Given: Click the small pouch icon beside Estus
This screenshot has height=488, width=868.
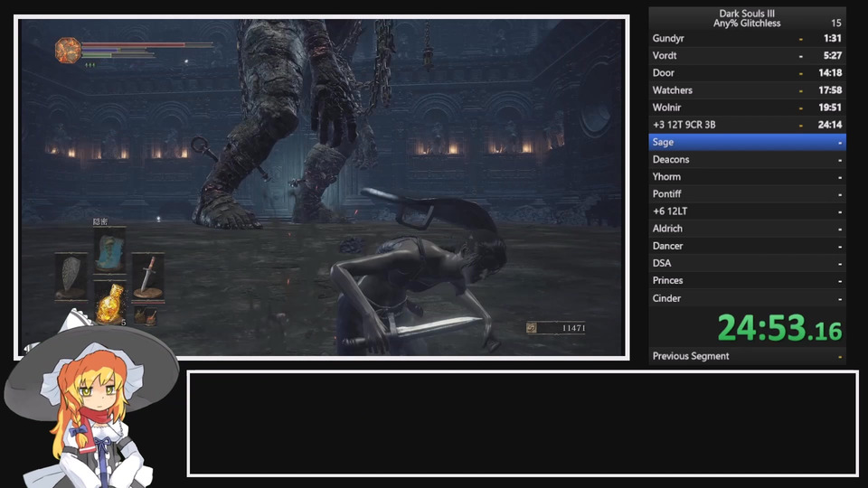Looking at the screenshot, I should point(146,315).
